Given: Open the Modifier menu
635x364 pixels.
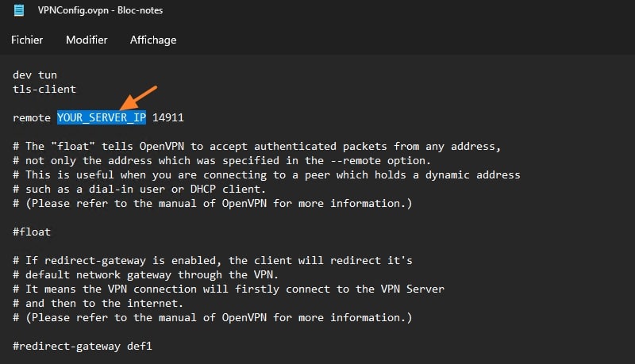Looking at the screenshot, I should [x=87, y=40].
